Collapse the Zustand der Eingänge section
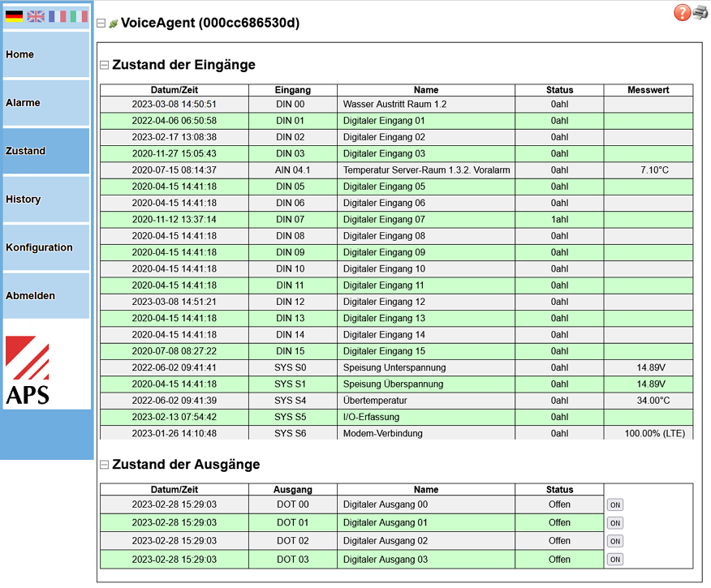711x588 pixels. point(104,65)
